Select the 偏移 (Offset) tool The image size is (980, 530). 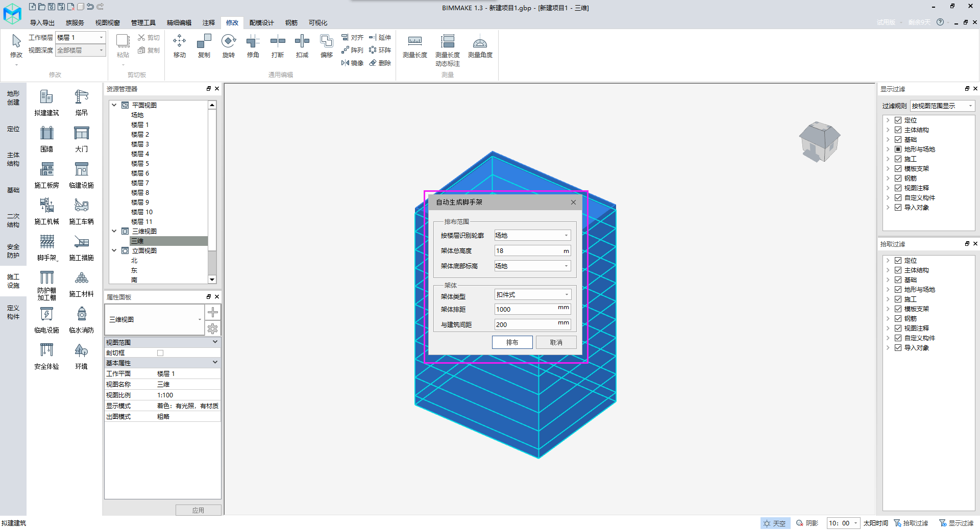[326, 46]
